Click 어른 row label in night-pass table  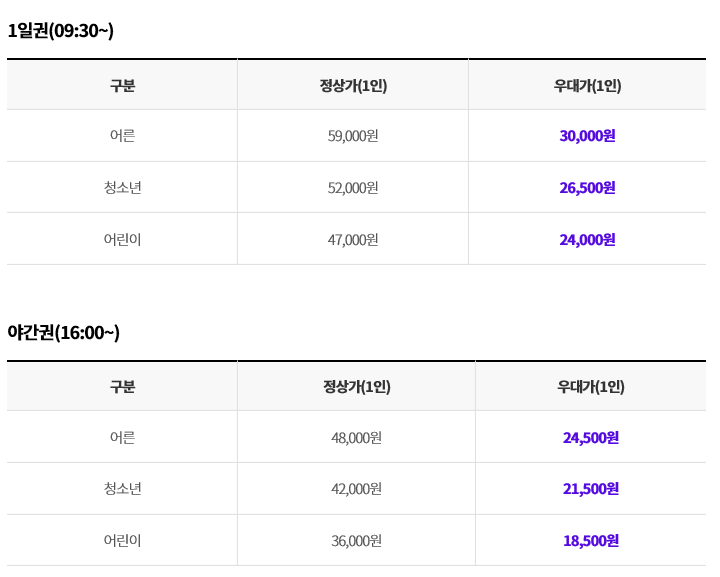(122, 437)
